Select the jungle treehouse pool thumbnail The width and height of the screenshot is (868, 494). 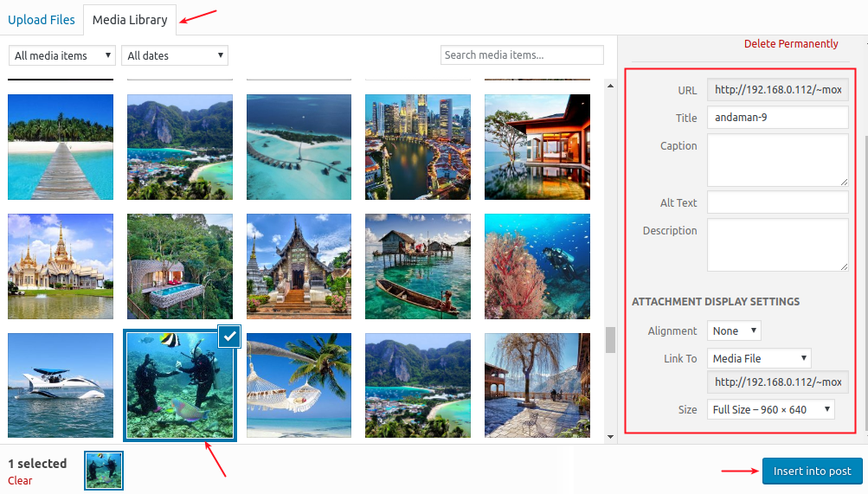[180, 266]
